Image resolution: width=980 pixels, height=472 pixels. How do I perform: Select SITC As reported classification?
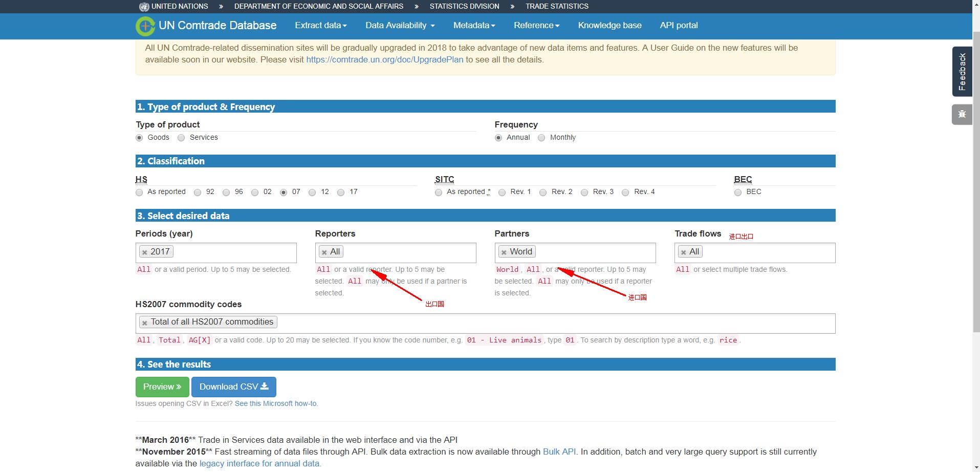click(439, 192)
